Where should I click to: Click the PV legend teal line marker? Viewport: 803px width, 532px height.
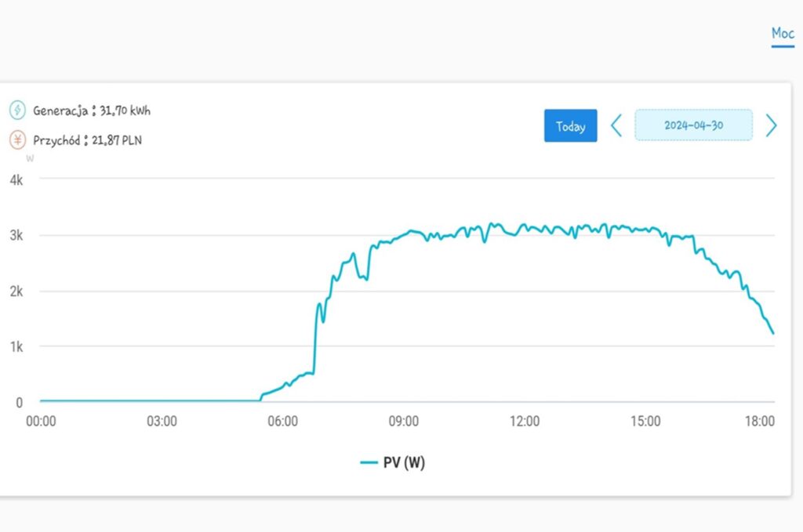(369, 463)
